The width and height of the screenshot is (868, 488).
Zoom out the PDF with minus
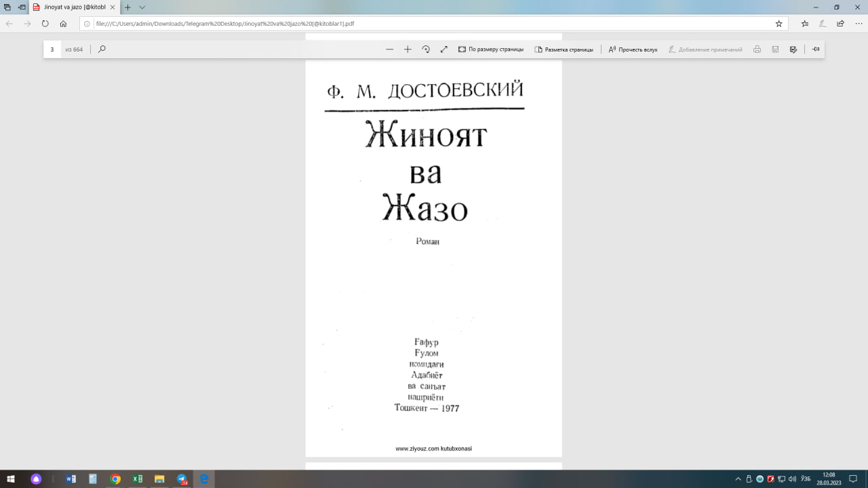(389, 49)
